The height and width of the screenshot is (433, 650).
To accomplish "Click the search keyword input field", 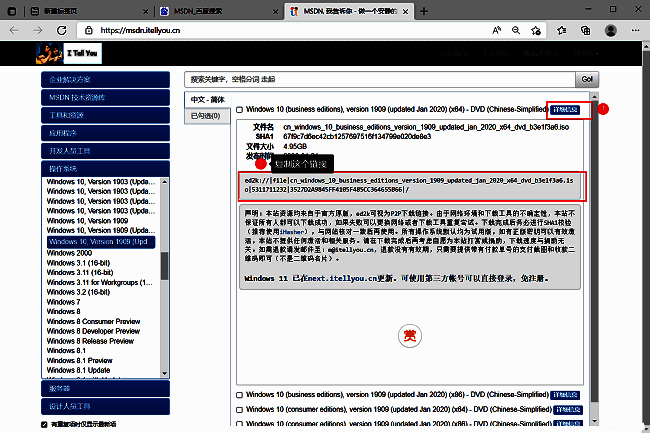I will pos(380,79).
